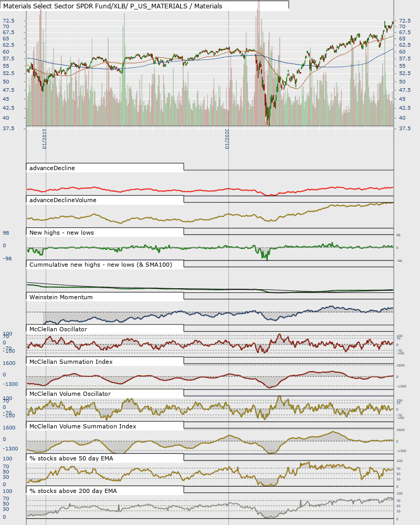The image size is (420, 525).
Task: Click the New highs - new lows label
Action: (61, 233)
